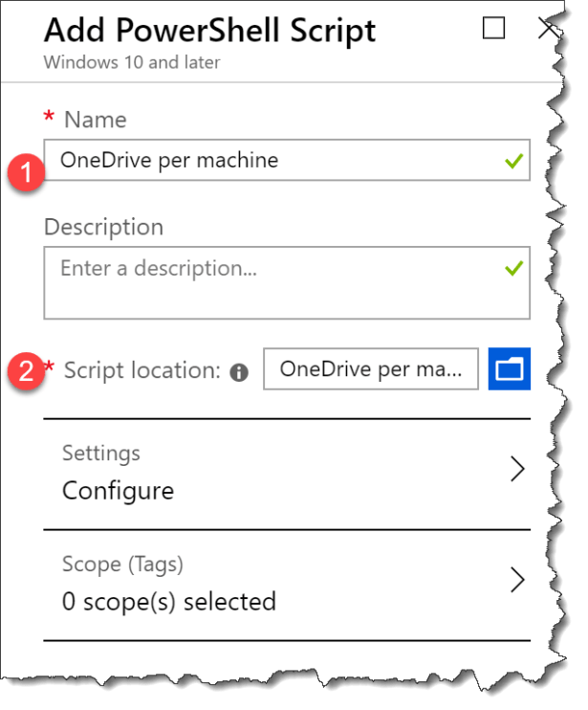Click the 'Description' label
The width and height of the screenshot is (588, 710).
[103, 227]
